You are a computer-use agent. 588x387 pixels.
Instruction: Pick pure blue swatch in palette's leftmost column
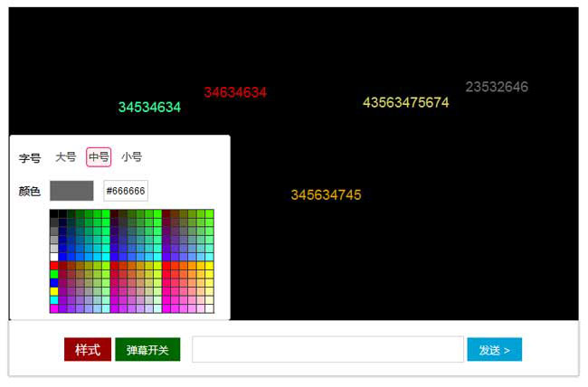click(x=54, y=283)
